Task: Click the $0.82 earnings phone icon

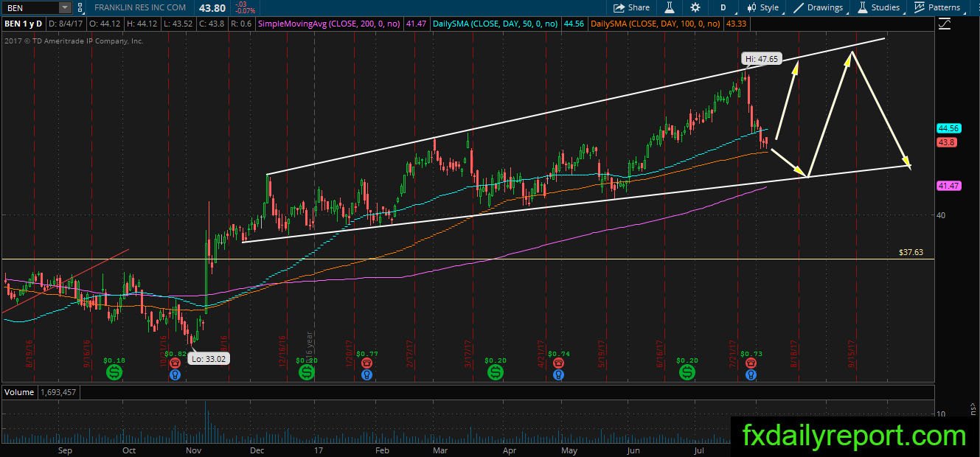Action: coord(175,363)
